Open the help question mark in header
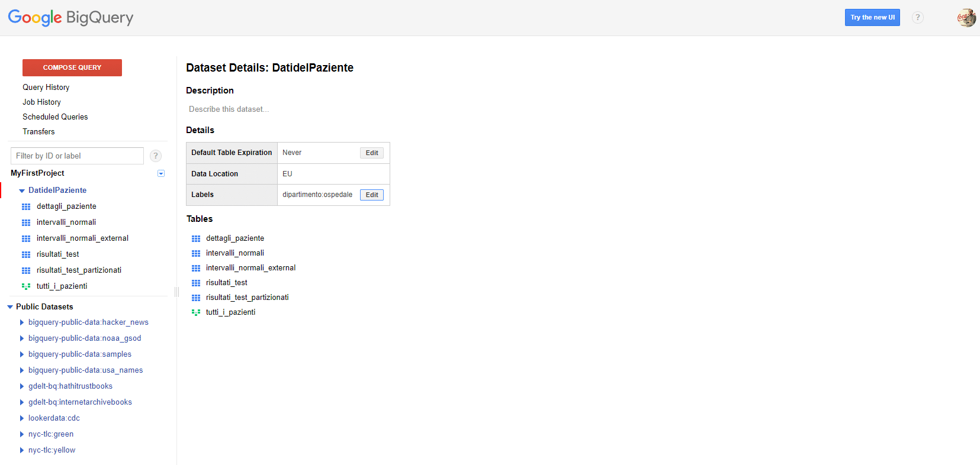 [917, 18]
